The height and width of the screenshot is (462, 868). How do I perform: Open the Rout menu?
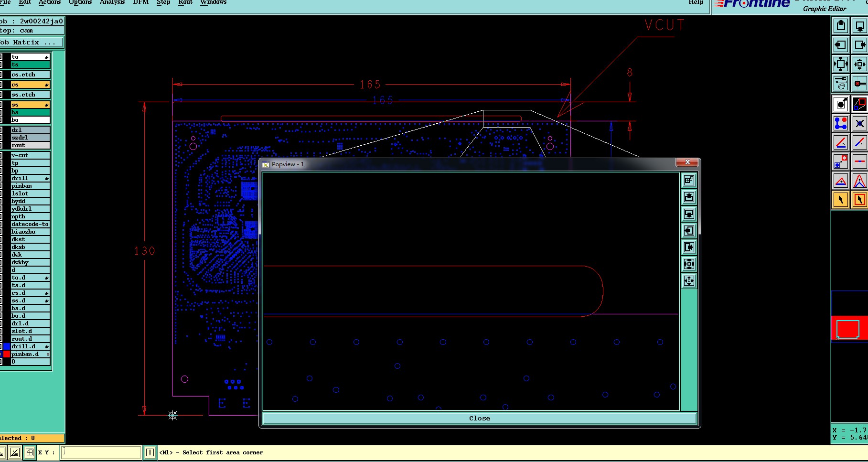pyautogui.click(x=185, y=2)
